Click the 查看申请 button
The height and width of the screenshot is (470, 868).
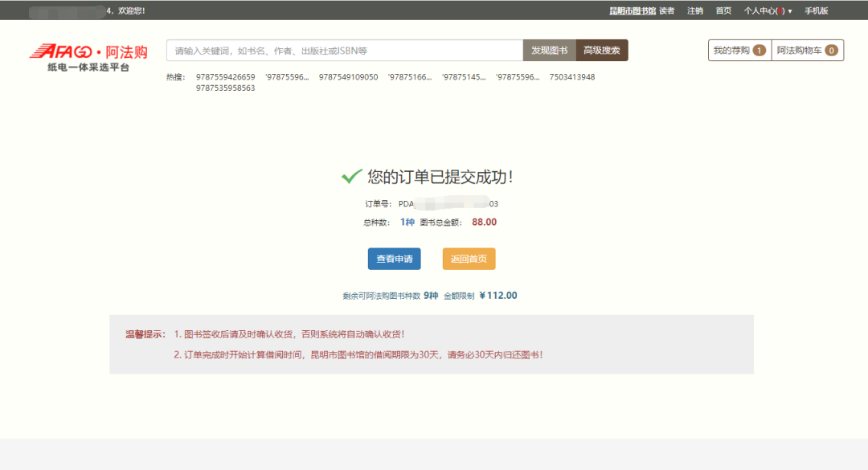point(394,260)
